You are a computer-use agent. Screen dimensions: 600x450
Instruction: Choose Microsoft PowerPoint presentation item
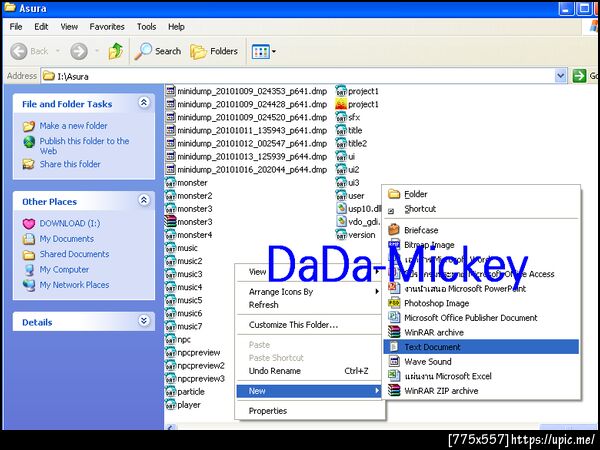[481, 289]
